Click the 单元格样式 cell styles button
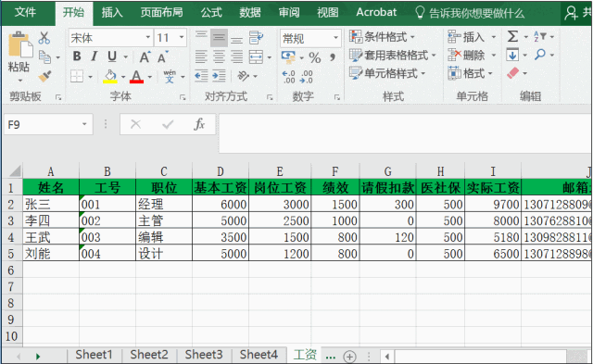Screen dimensions: 593x364 (x=387, y=73)
